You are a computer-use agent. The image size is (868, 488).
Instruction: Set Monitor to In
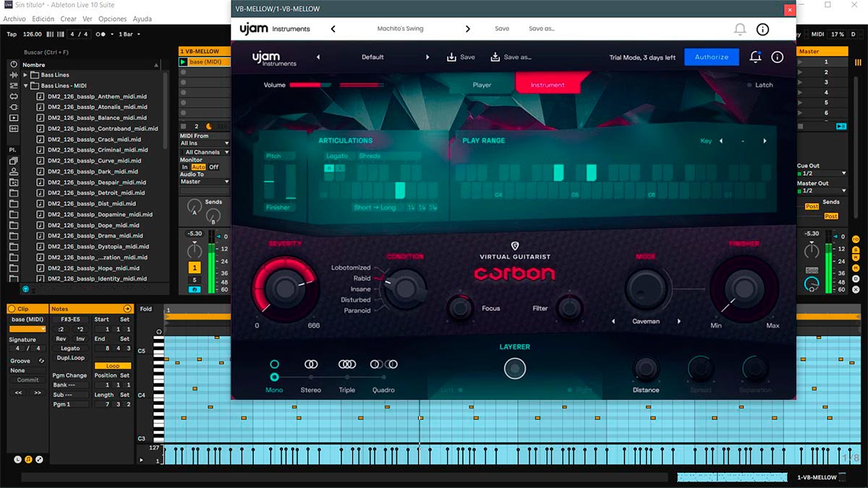pos(185,167)
